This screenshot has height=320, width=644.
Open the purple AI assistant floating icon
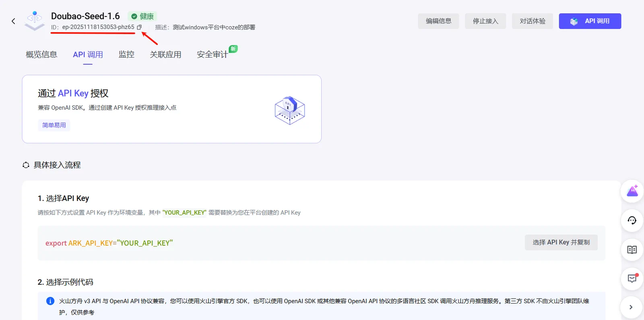point(632,191)
